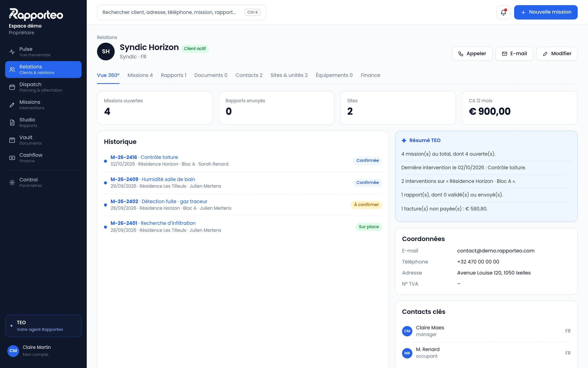
Task: Open the Rapports 1 tab
Action: pos(173,75)
